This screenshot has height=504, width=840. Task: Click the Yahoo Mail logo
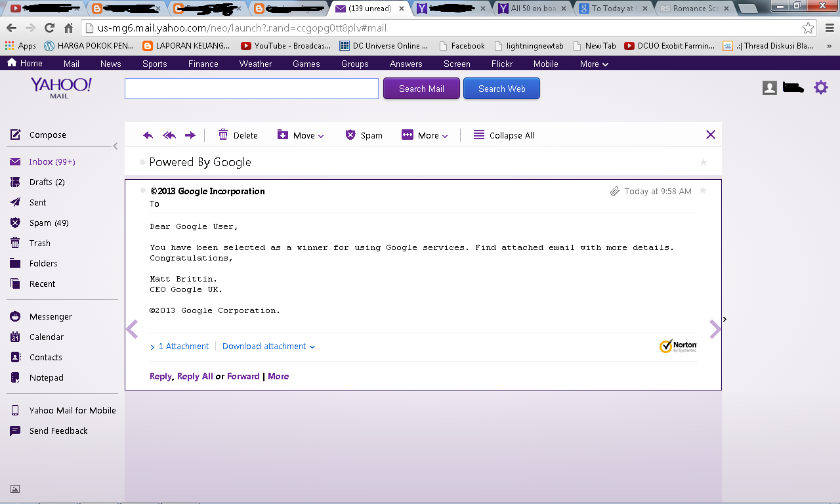click(60, 87)
